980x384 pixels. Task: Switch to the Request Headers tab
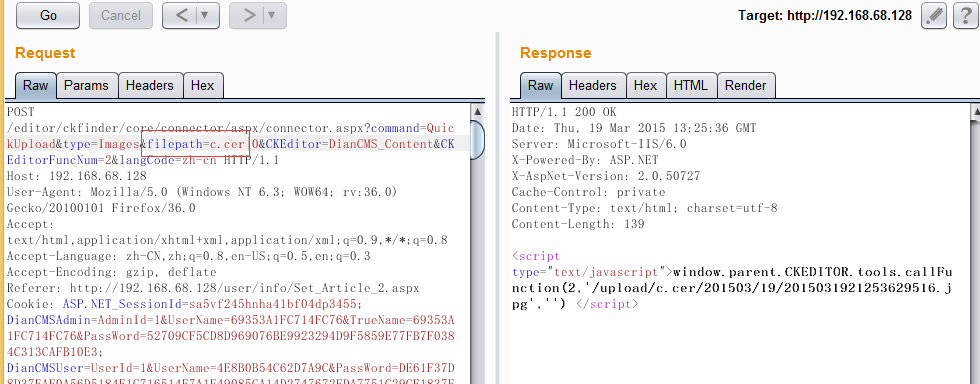[150, 86]
